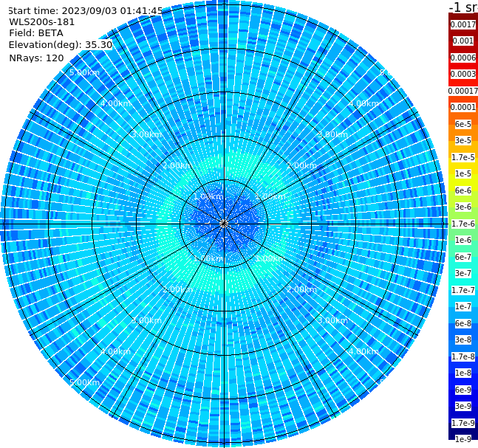This screenshot has height=448, width=478.
Task: Select the 3e-9 colorbar label
Action: point(463,406)
